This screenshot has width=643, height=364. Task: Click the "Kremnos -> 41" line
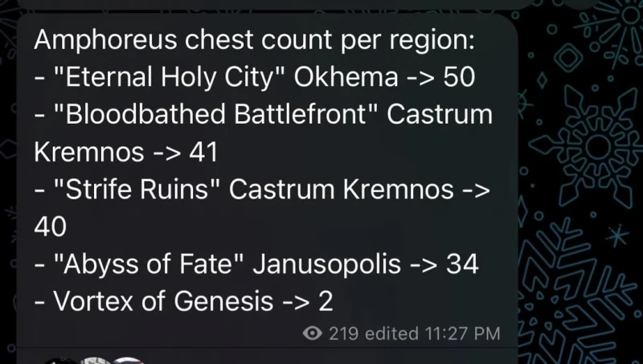point(125,152)
